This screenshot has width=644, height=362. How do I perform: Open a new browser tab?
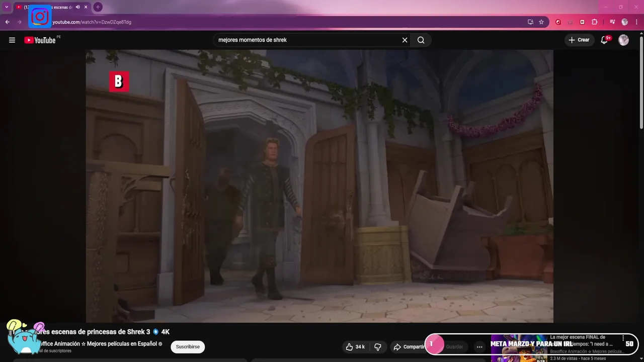click(x=98, y=7)
